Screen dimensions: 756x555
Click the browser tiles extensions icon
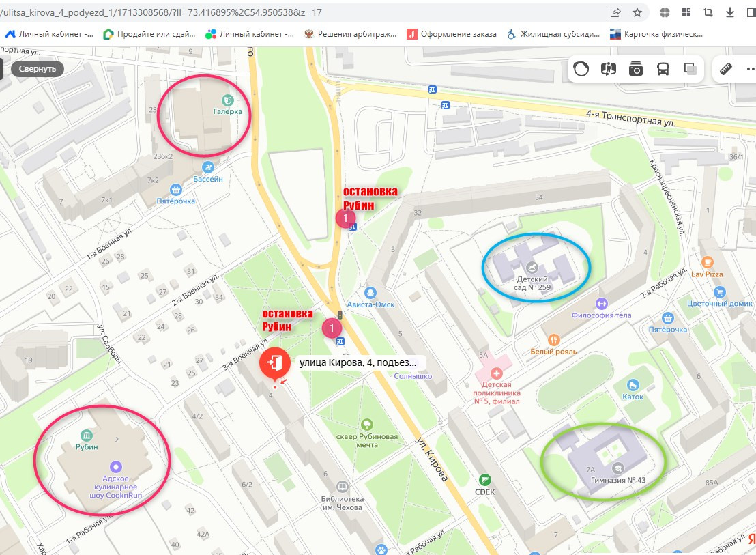[x=686, y=12]
